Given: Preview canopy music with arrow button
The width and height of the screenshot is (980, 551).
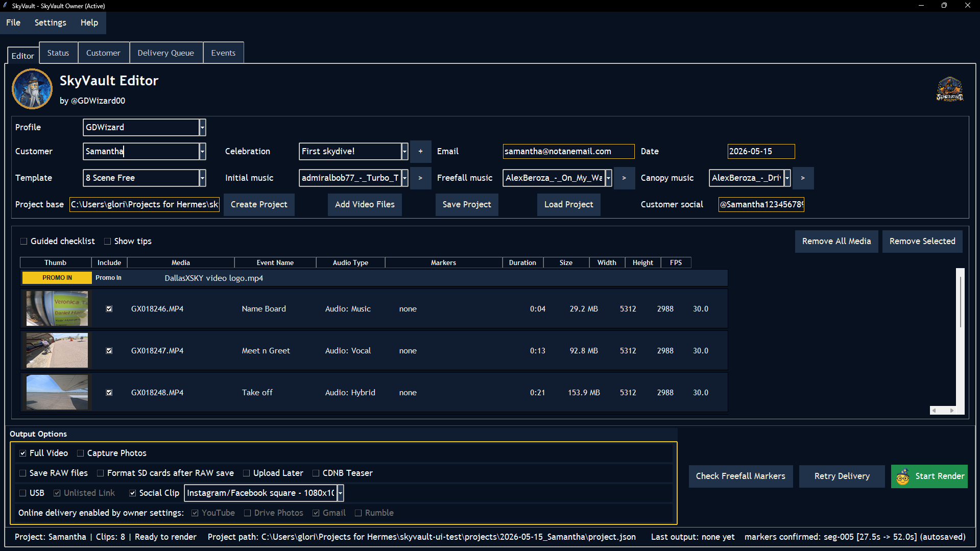Looking at the screenshot, I should (x=803, y=178).
